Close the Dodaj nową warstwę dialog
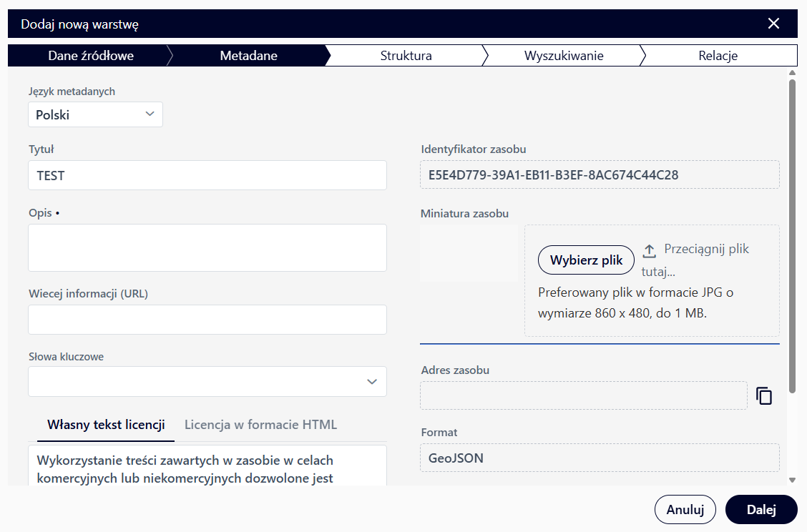Screen dimensions: 807x532 773,24
